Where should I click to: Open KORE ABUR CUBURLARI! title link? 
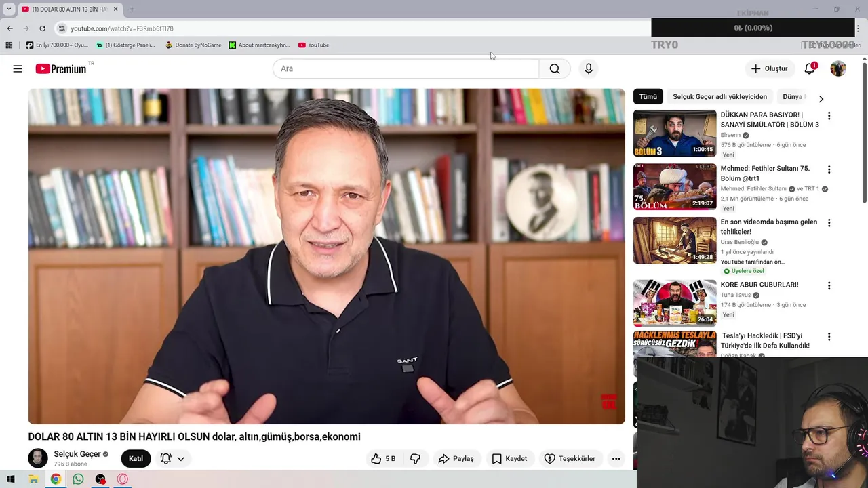point(759,285)
